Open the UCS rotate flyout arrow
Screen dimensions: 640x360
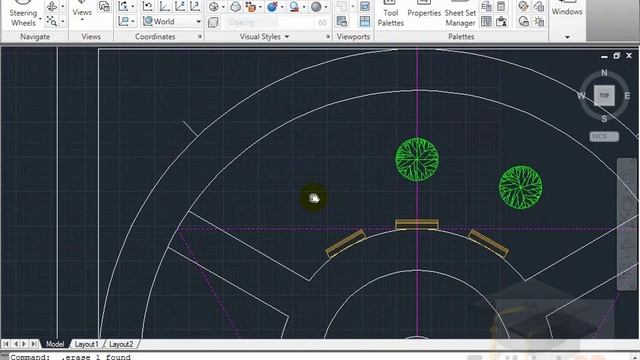coord(133,6)
